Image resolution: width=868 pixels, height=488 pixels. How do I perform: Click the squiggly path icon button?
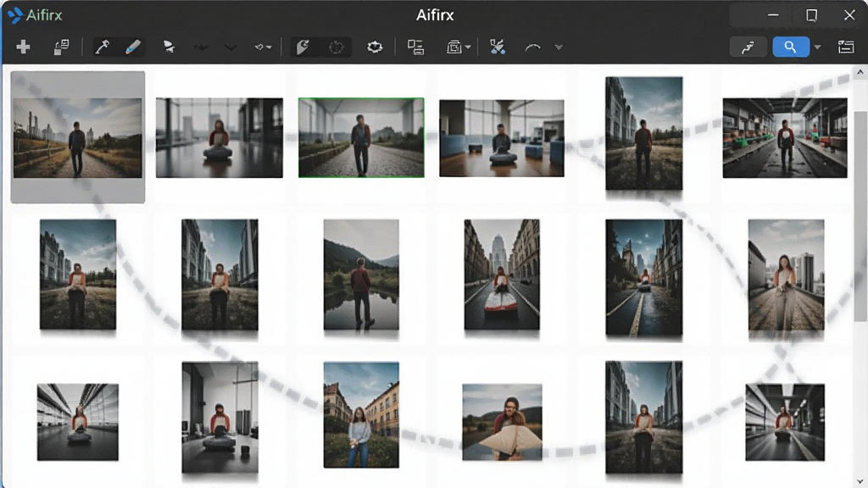[748, 47]
